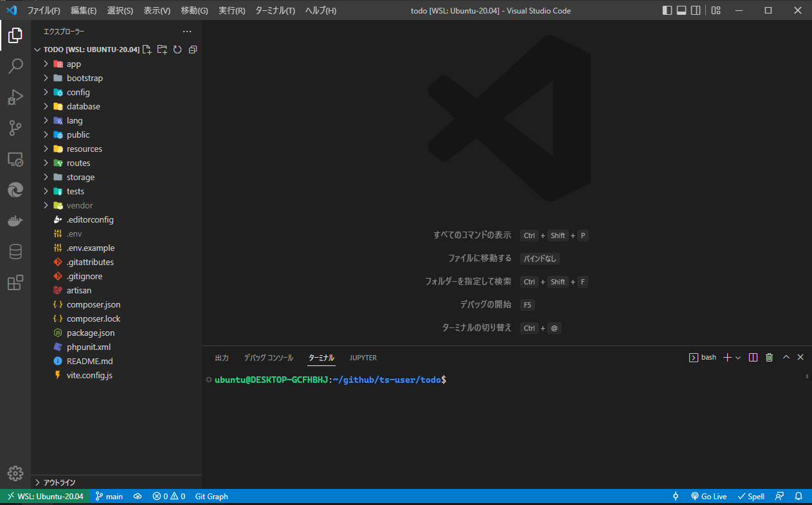The image size is (812, 505).
Task: Open the .env.example file
Action: [x=116, y=248]
